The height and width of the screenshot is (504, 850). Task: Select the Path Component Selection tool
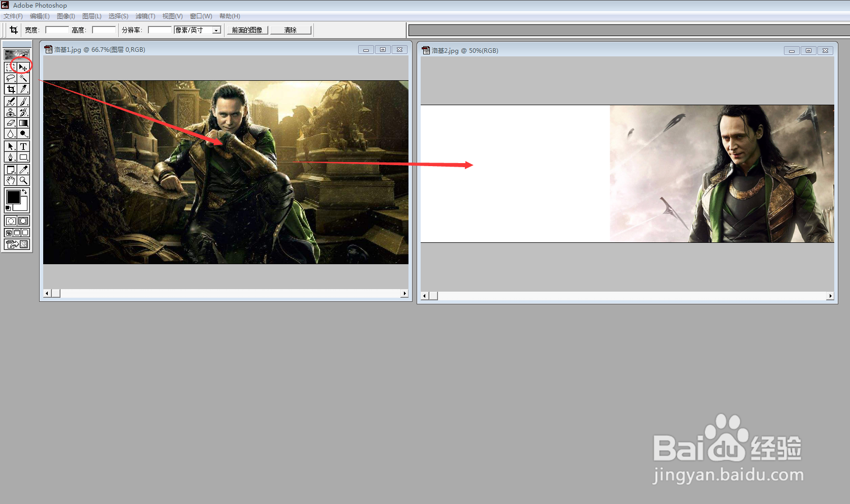click(11, 146)
